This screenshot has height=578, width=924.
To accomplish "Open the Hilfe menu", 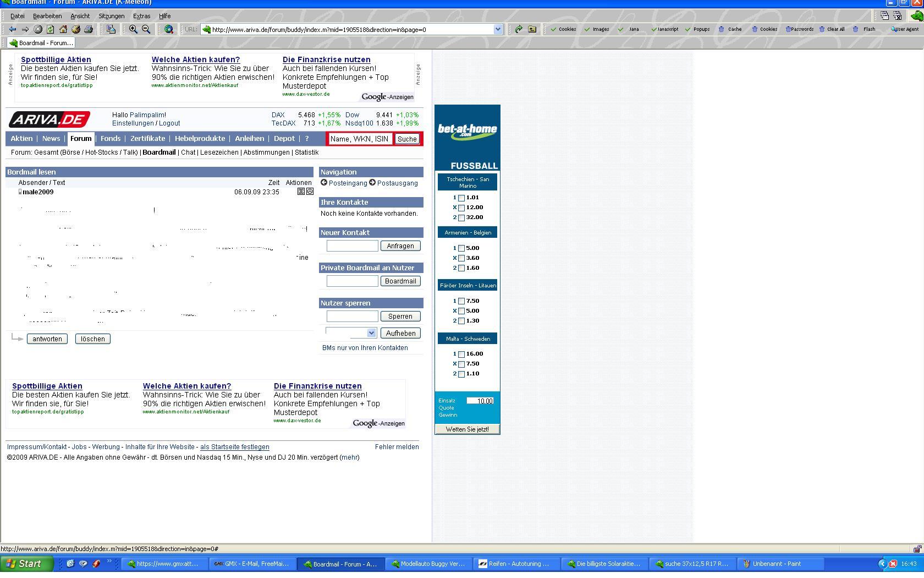I will (x=164, y=16).
